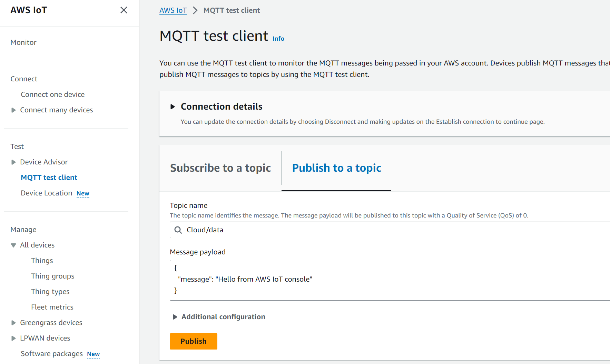Expand the Greengrass devices arrow
The width and height of the screenshot is (610, 364).
[x=13, y=323]
